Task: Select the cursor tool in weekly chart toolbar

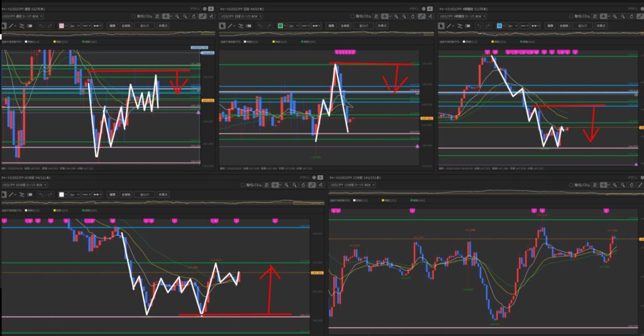Action: [x=4, y=26]
